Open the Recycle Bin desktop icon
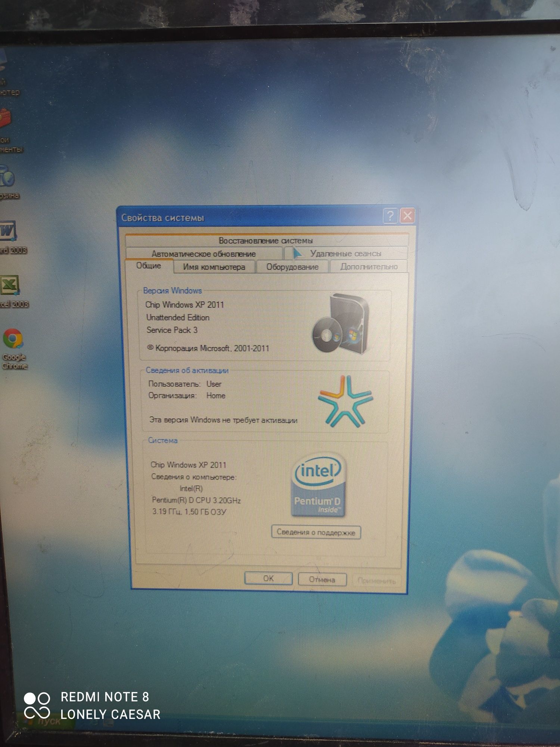Image resolution: width=560 pixels, height=747 pixels. point(9,182)
